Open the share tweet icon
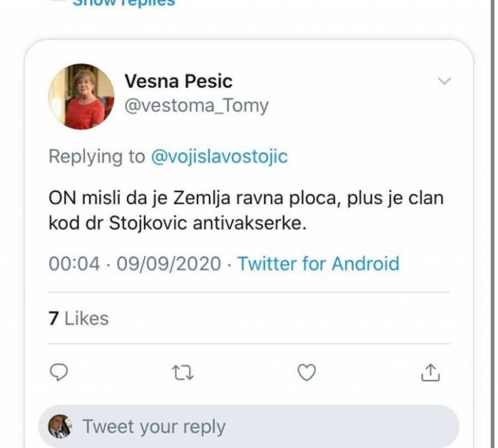 pyautogui.click(x=430, y=374)
